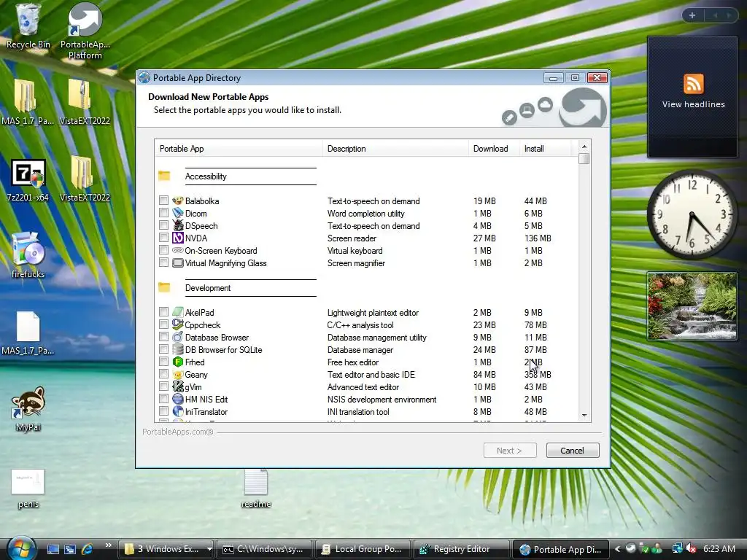The height and width of the screenshot is (560, 747).
Task: Click the analog clock gadget
Action: pos(692,214)
